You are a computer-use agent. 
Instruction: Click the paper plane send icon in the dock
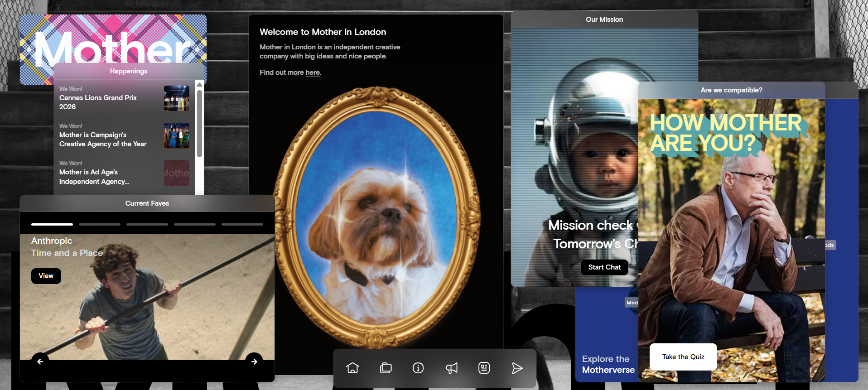[517, 368]
